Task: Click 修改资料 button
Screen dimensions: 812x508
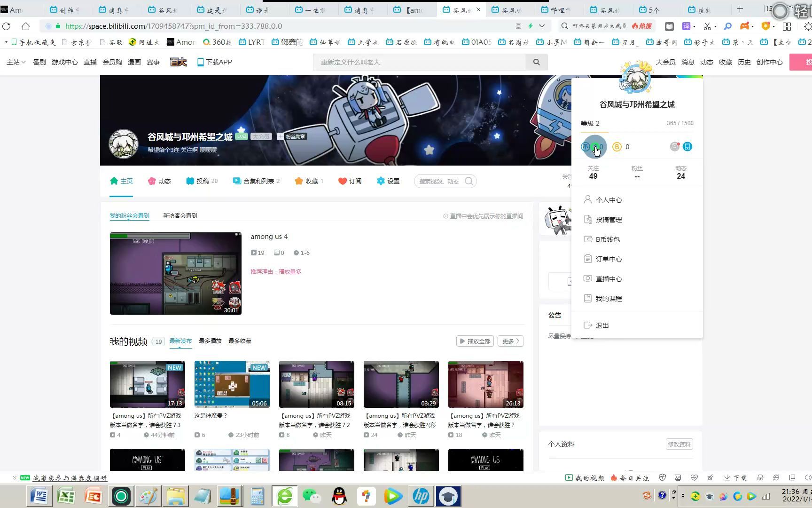Action: (x=679, y=444)
